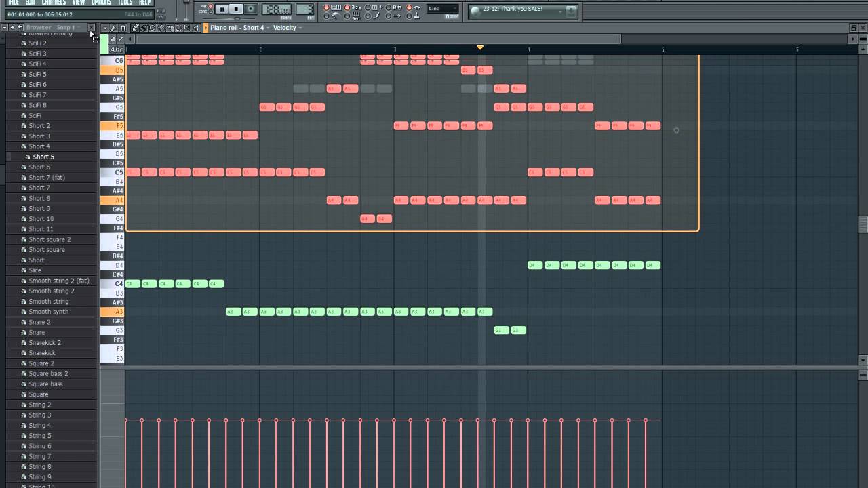Select the Short 5 preset icon in browser

[x=28, y=157]
